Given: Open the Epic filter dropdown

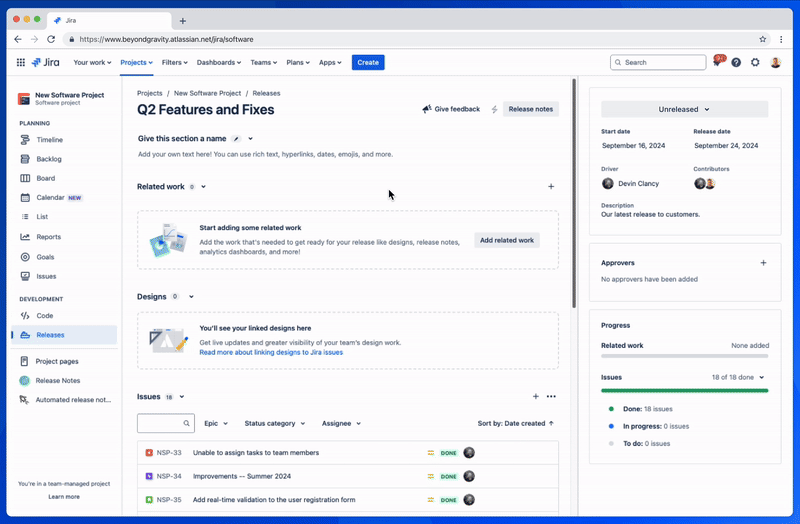Looking at the screenshot, I should pyautogui.click(x=216, y=423).
